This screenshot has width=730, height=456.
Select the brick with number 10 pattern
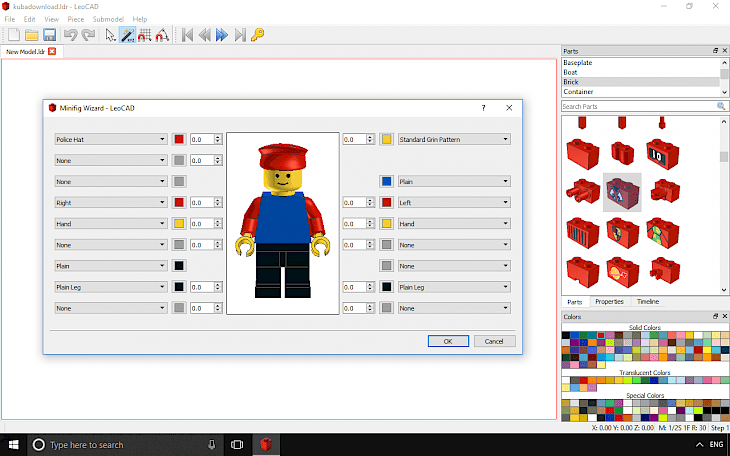(x=662, y=154)
